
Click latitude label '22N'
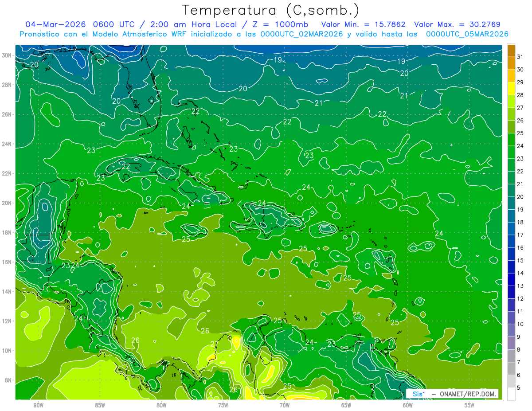(x=7, y=173)
